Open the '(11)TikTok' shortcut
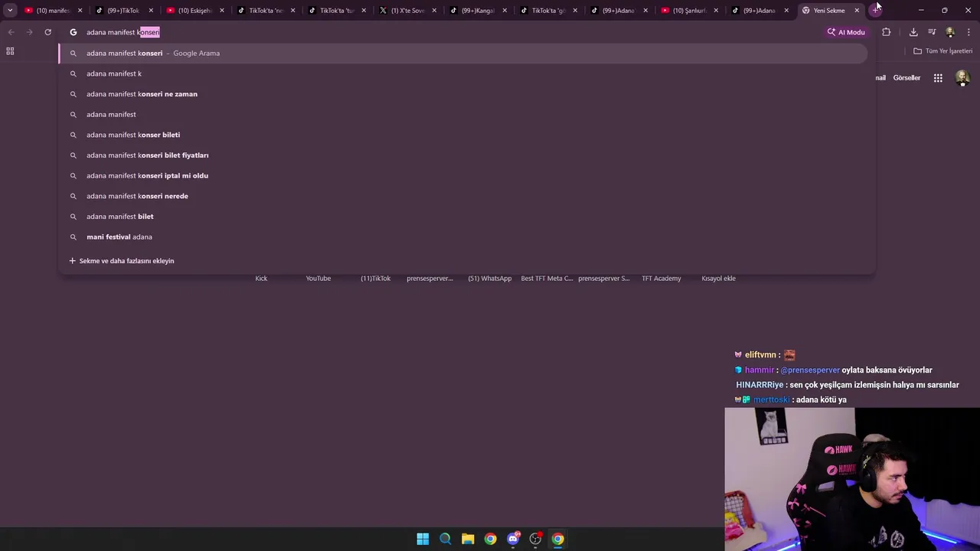Viewport: 980px width, 551px height. (x=375, y=279)
